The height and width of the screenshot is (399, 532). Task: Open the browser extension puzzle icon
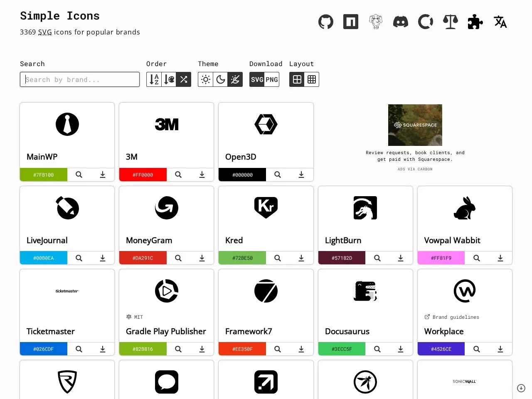(x=475, y=22)
